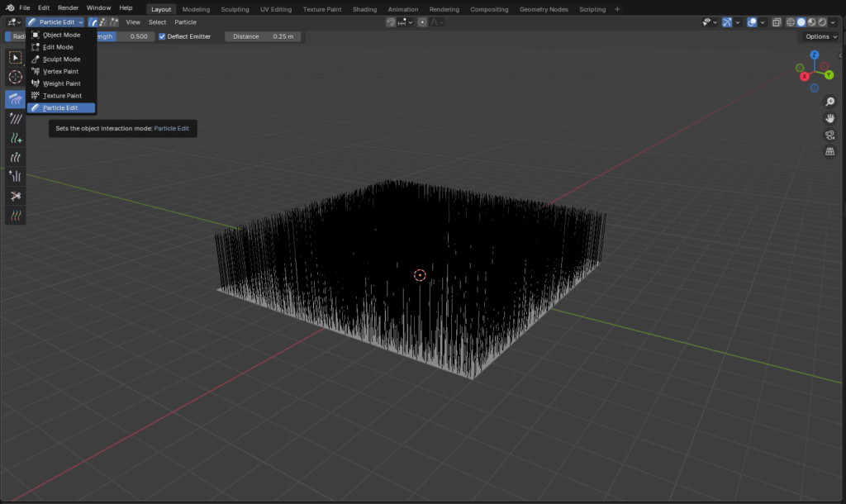Viewport: 846px width, 504px height.
Task: Choose Vertex Paint from the mode list
Action: [61, 71]
